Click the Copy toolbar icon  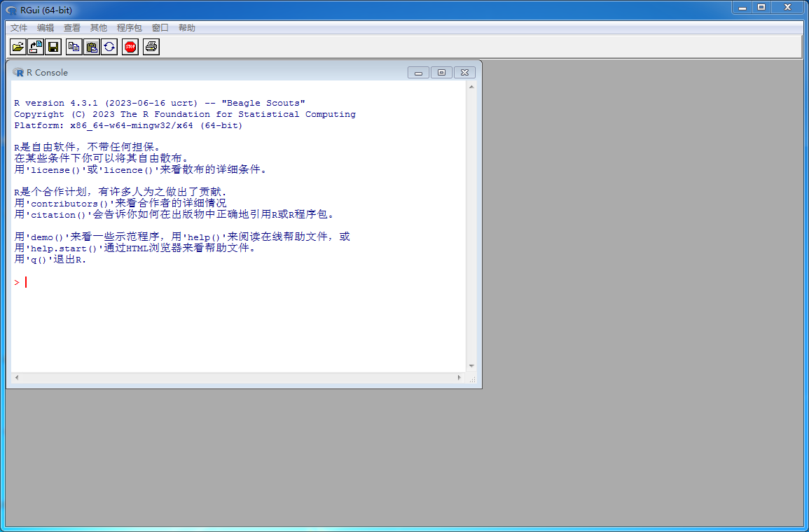click(74, 47)
